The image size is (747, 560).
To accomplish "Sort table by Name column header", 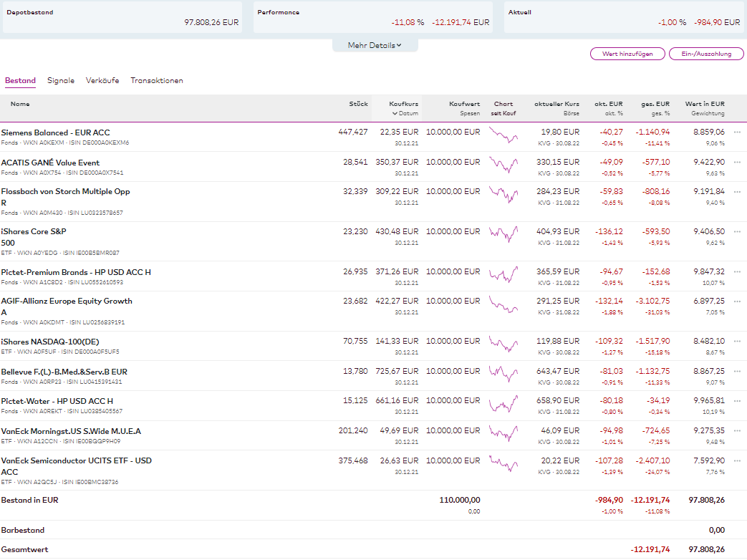I will click(20, 104).
